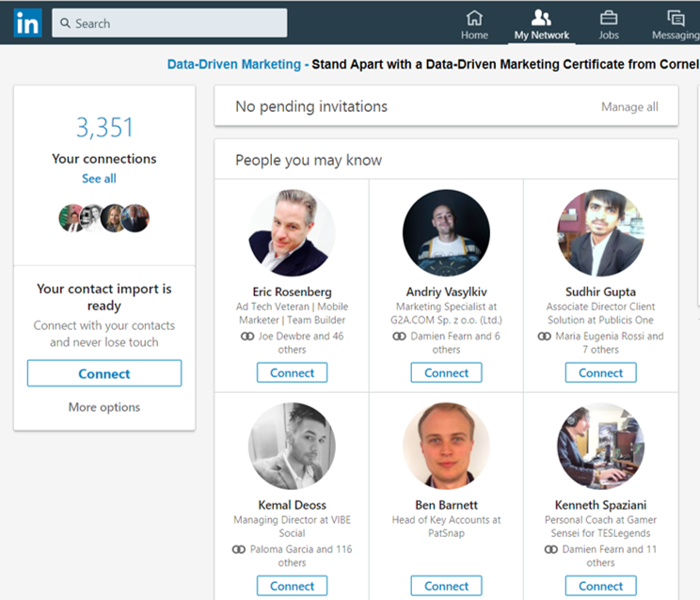
Task: Click mutual connections icon under Kemal Deoss
Action: 239,549
